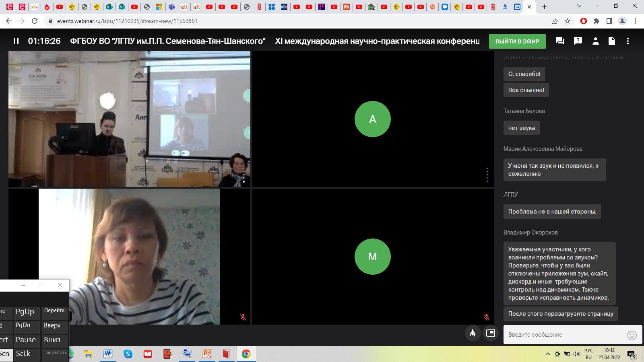Open the chat panel icon in header
Screen dimensions: 644x362
coord(560,41)
